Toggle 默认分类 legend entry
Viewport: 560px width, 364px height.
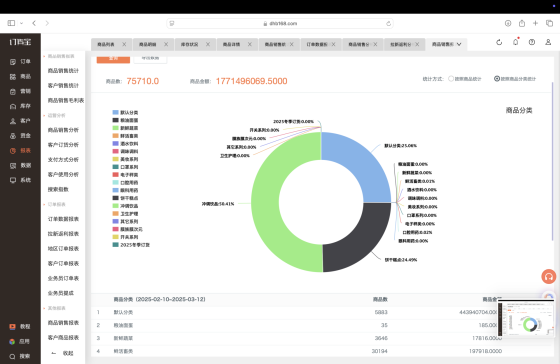tap(125, 113)
